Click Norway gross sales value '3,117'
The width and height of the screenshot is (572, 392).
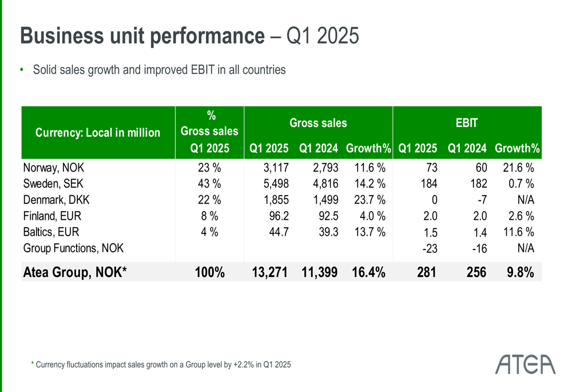point(276,168)
